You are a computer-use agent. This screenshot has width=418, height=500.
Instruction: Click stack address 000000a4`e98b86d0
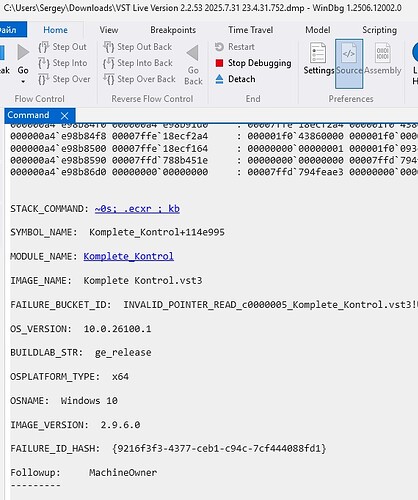click(x=58, y=172)
